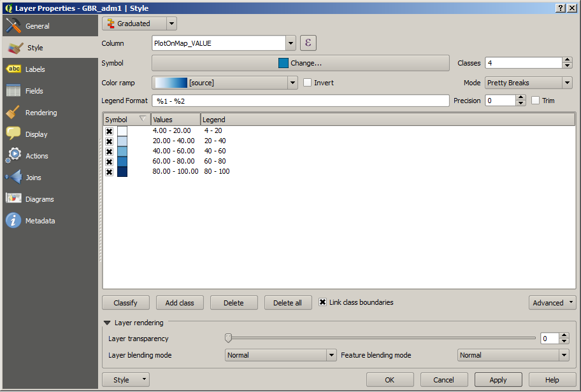
Task: Open the Graduated renderer type dropdown
Action: pyautogui.click(x=169, y=23)
